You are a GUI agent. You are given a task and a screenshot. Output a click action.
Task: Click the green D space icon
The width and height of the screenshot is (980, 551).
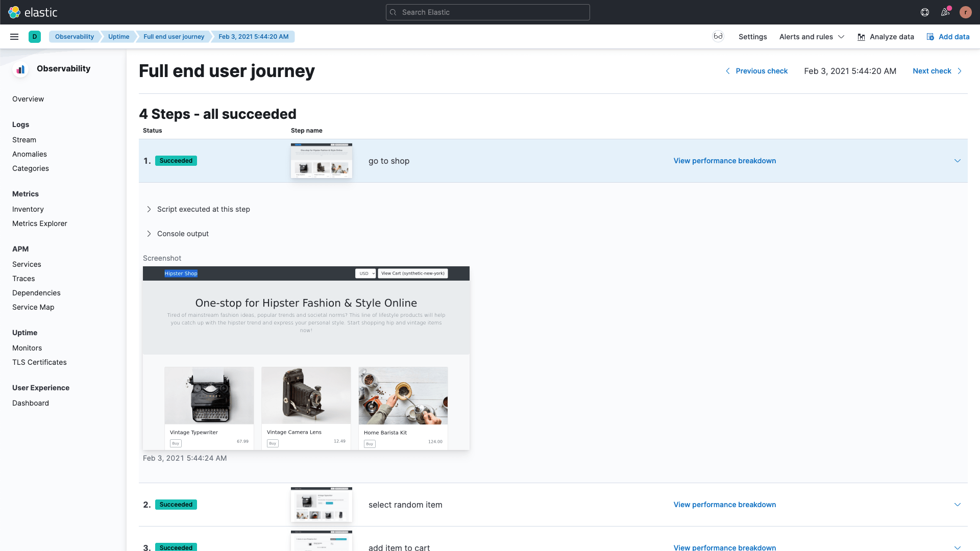pos(35,37)
